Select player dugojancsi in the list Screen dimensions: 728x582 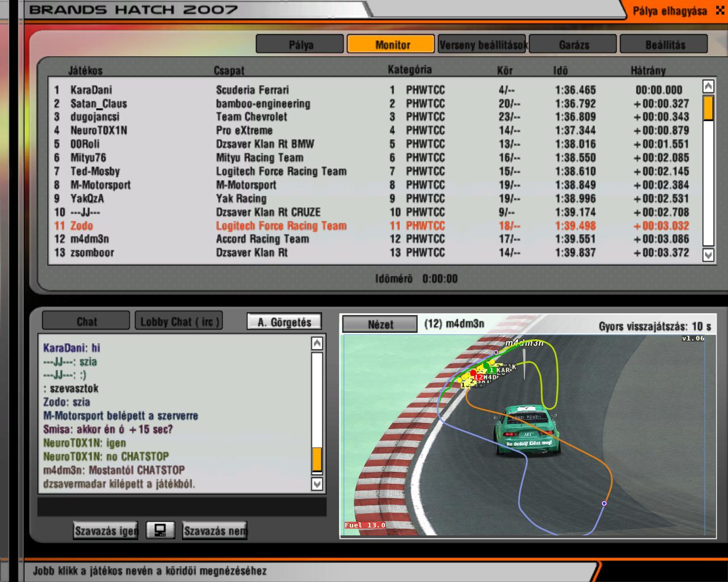pyautogui.click(x=94, y=117)
